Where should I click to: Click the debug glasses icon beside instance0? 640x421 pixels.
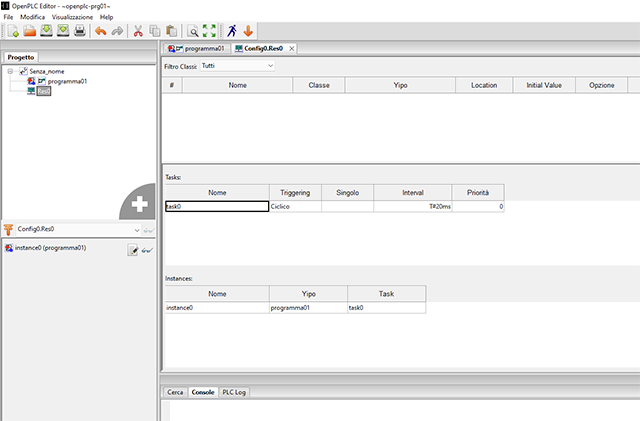[147, 250]
